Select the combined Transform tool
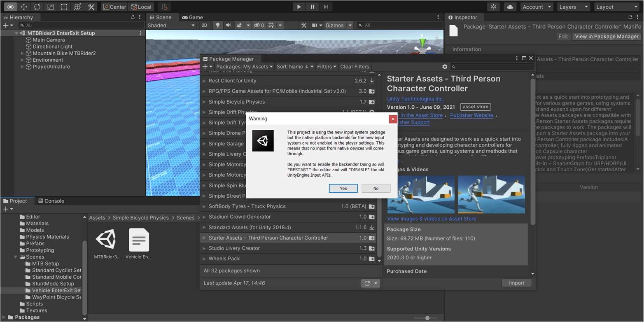Viewport: 644px width, 322px height. click(77, 7)
